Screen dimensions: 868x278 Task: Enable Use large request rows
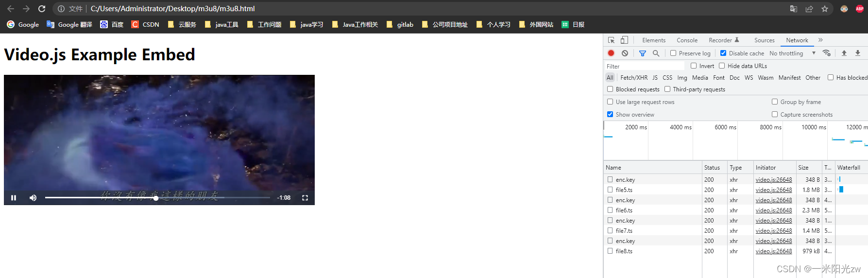point(610,102)
